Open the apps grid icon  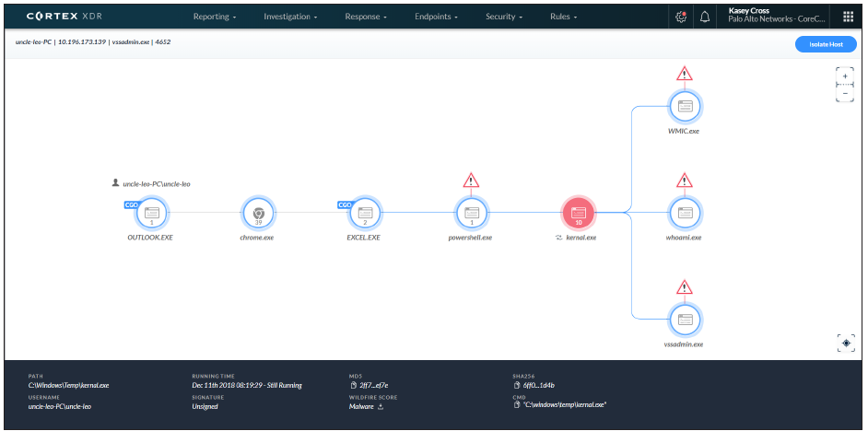848,17
